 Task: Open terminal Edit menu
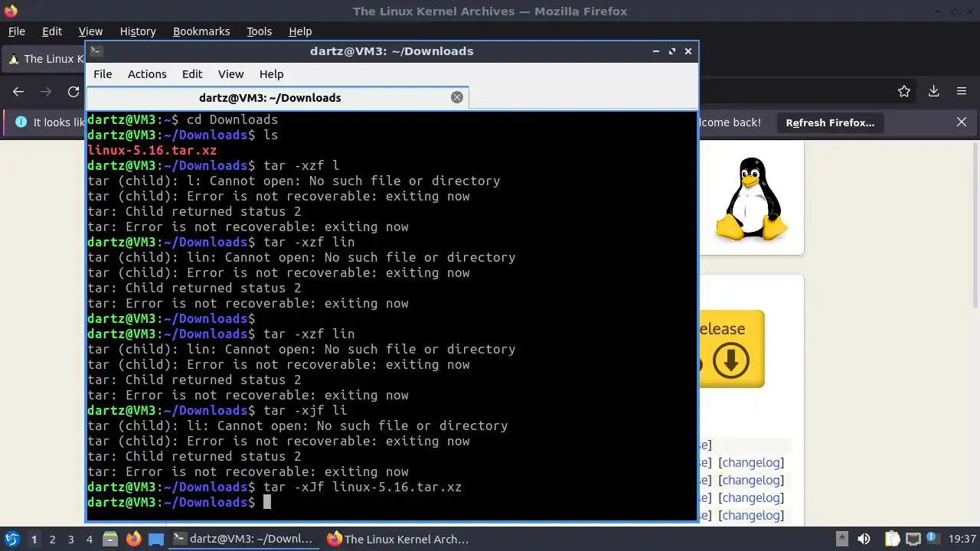192,74
